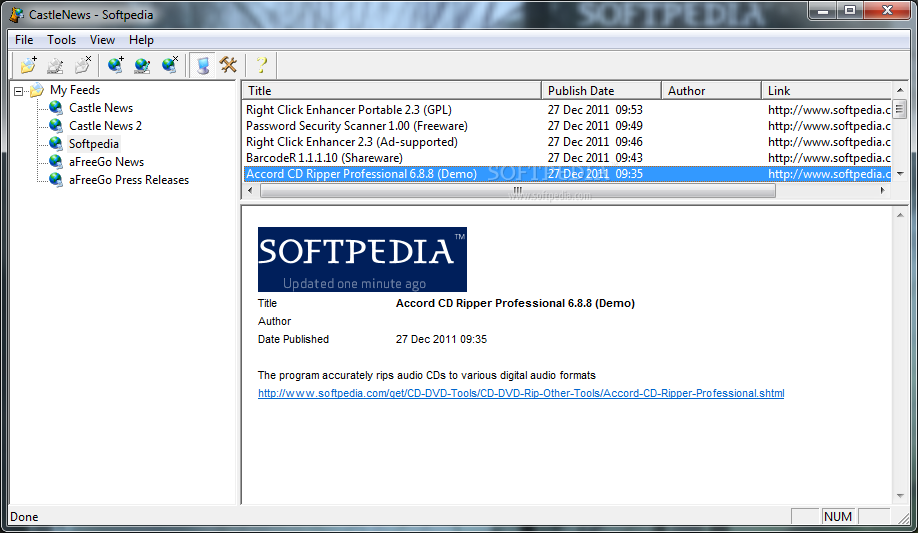Select the Castle News feed

(101, 108)
